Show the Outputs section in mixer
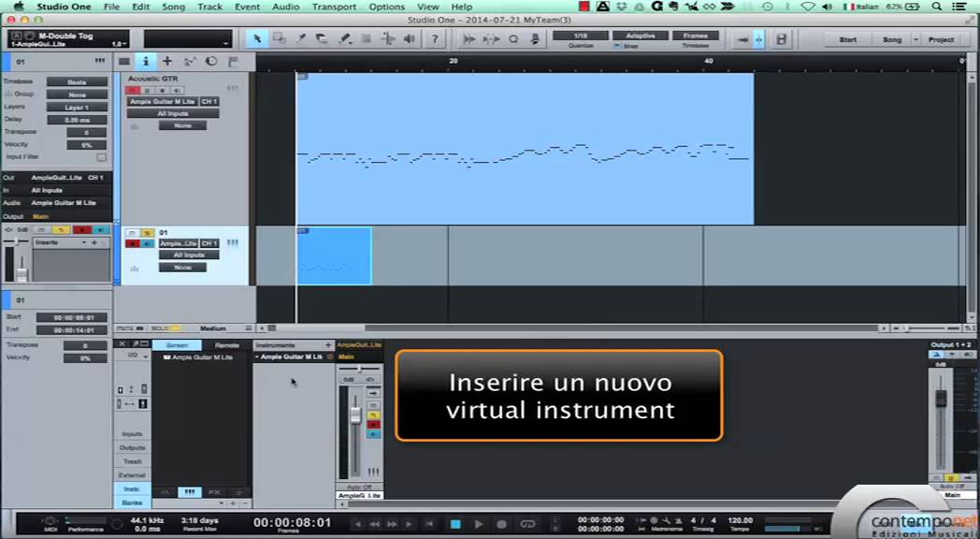Screen dimensions: 980x539 (132, 447)
